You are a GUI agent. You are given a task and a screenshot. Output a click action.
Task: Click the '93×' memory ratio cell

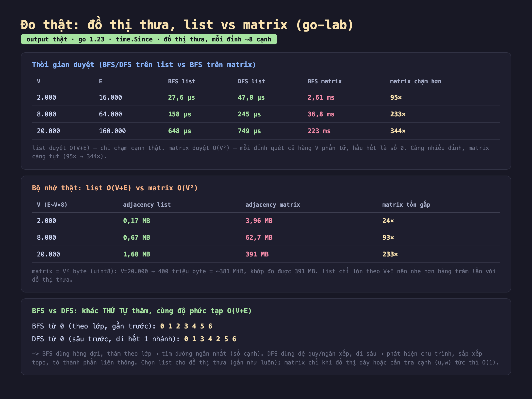pyautogui.click(x=388, y=237)
